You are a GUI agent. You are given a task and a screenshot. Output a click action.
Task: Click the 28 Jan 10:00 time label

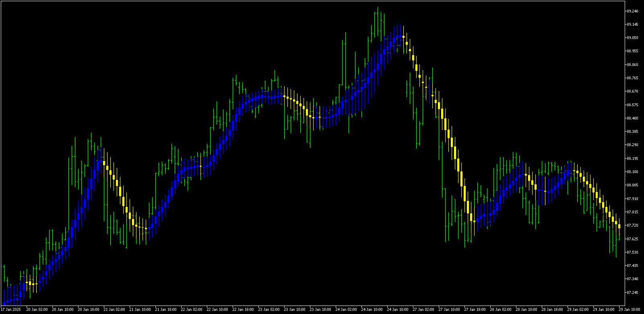point(526,310)
